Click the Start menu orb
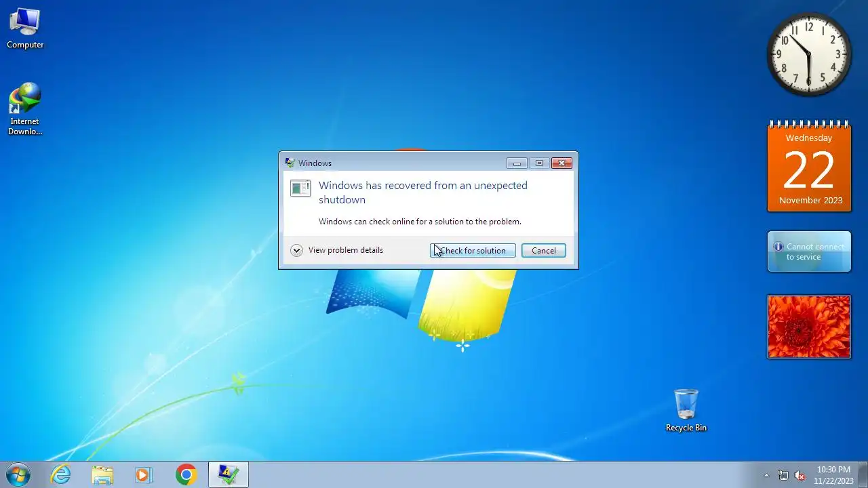868x488 pixels. 18,474
